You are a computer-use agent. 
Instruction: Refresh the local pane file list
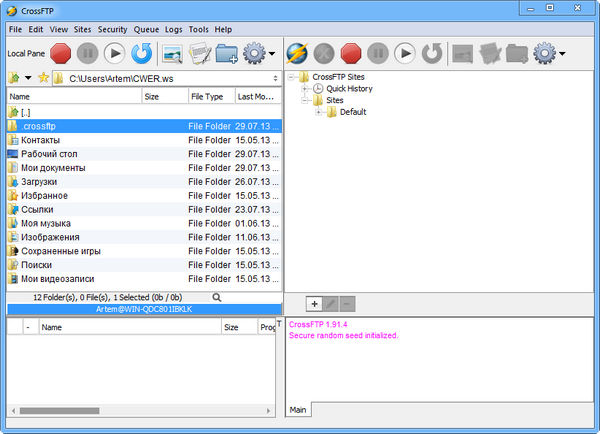[x=143, y=53]
